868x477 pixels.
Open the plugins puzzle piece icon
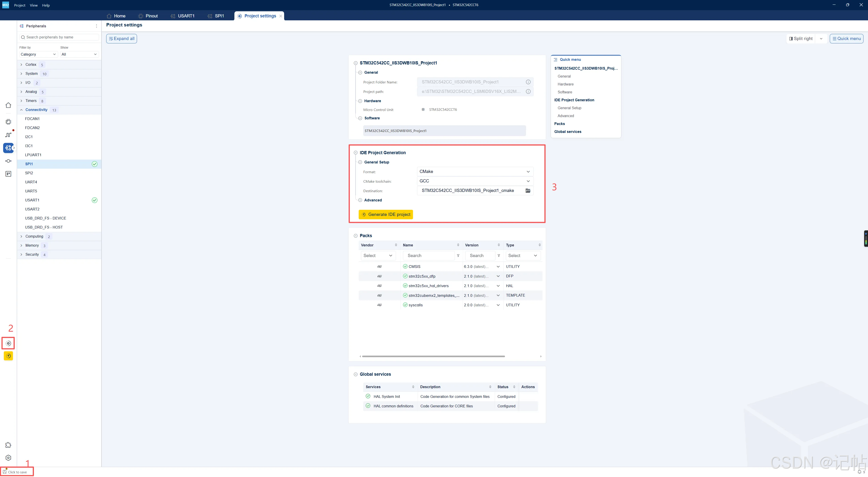pyautogui.click(x=8, y=445)
